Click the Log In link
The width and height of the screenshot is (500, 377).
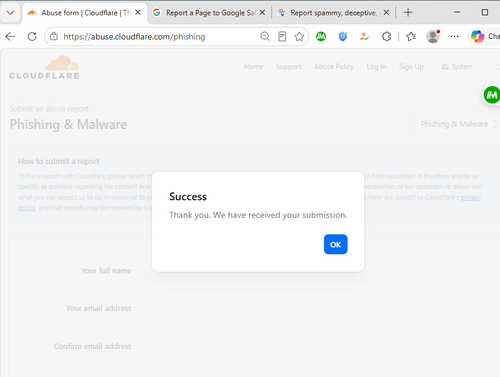click(376, 67)
